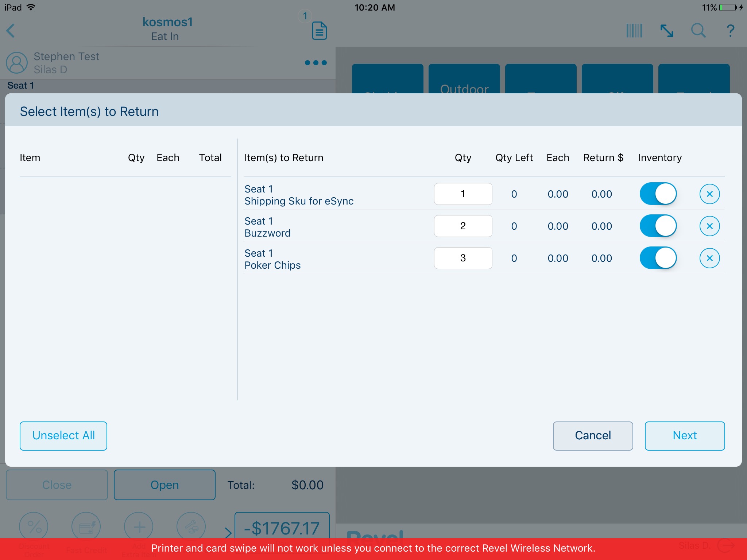The height and width of the screenshot is (560, 747).
Task: Click the Unselect All button
Action: click(63, 436)
